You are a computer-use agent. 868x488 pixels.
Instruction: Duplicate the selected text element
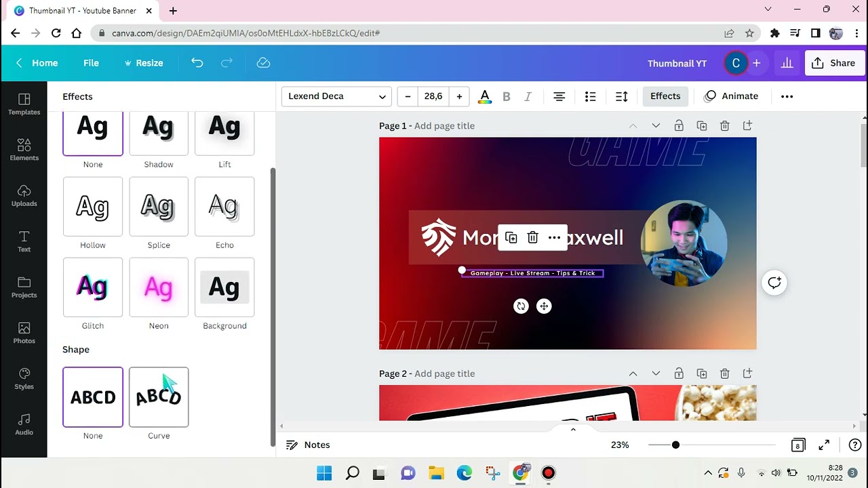(x=511, y=237)
